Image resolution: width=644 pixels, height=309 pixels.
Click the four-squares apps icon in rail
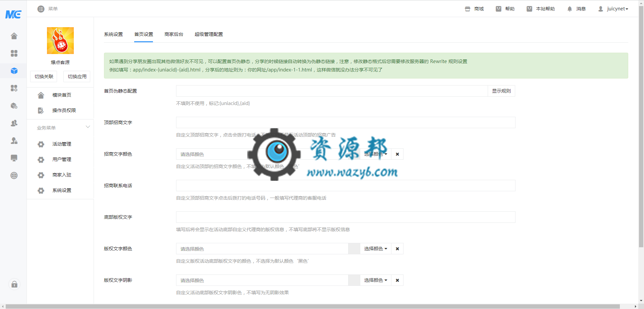(x=14, y=53)
